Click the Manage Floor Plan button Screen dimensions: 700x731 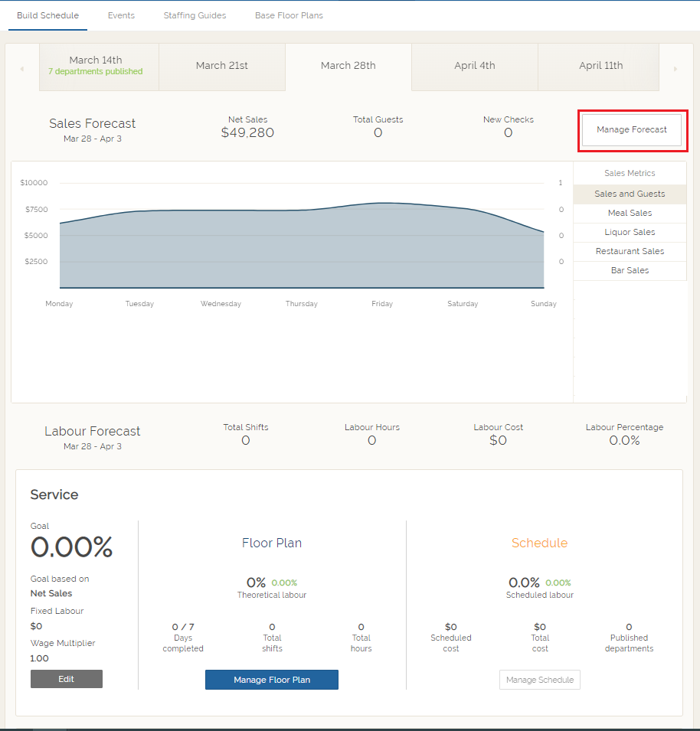click(272, 680)
